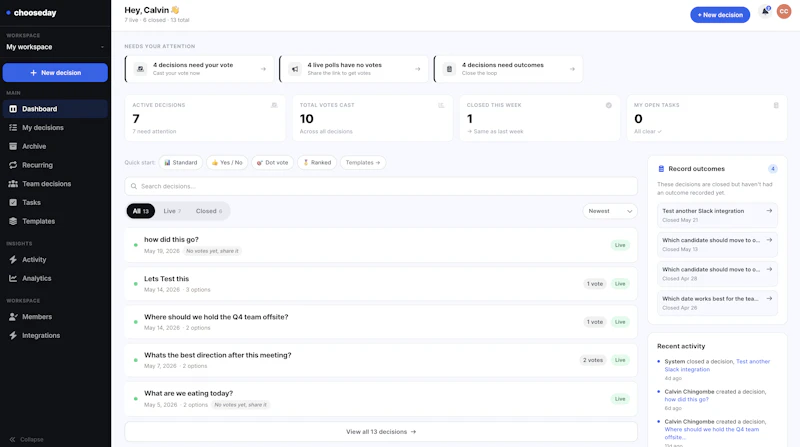Click the Team decisions people icon
Image resolution: width=800 pixels, height=447 pixels.
pos(13,184)
